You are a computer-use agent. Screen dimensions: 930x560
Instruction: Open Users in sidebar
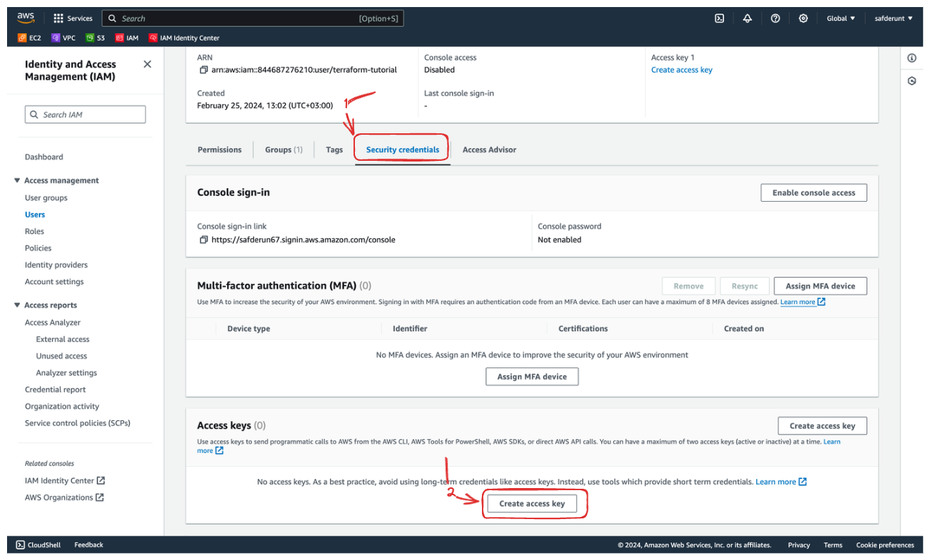pyautogui.click(x=35, y=214)
